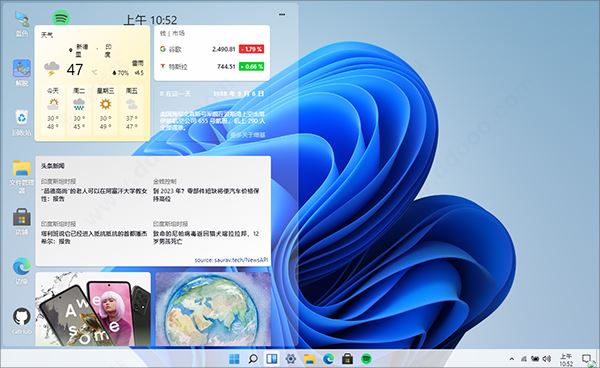Image resolution: width=600 pixels, height=368 pixels.
Task: Toggle the Widgets panel from taskbar
Action: pos(272,359)
